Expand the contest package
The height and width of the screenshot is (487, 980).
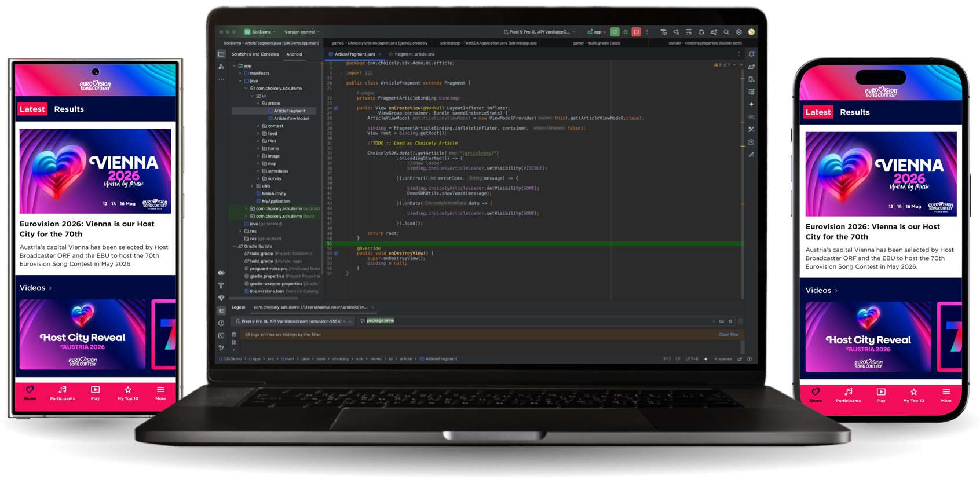[258, 126]
